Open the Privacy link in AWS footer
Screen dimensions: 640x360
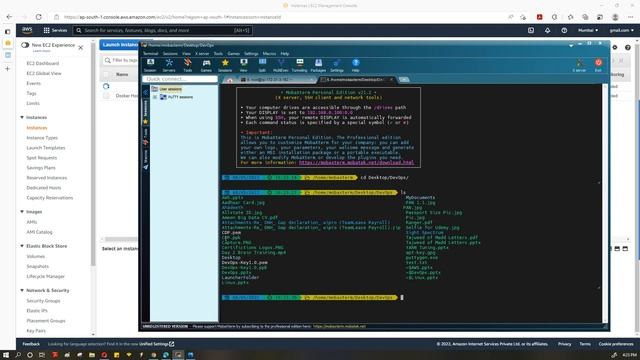click(564, 344)
